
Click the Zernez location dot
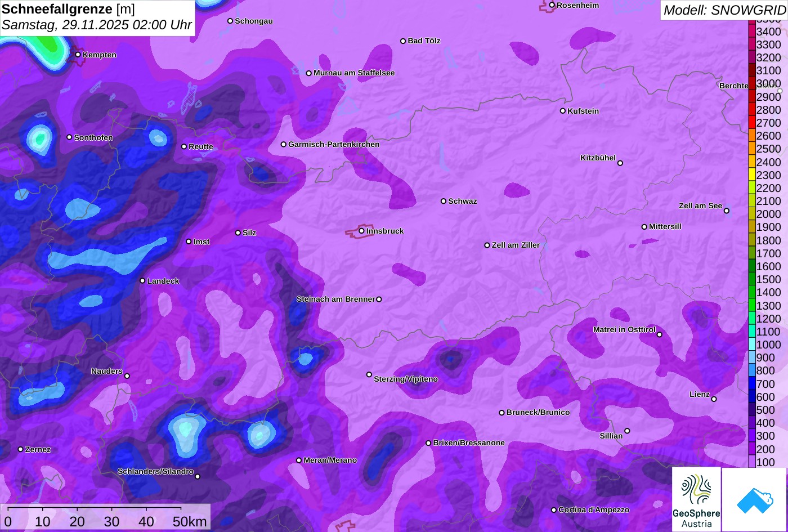(x=20, y=449)
